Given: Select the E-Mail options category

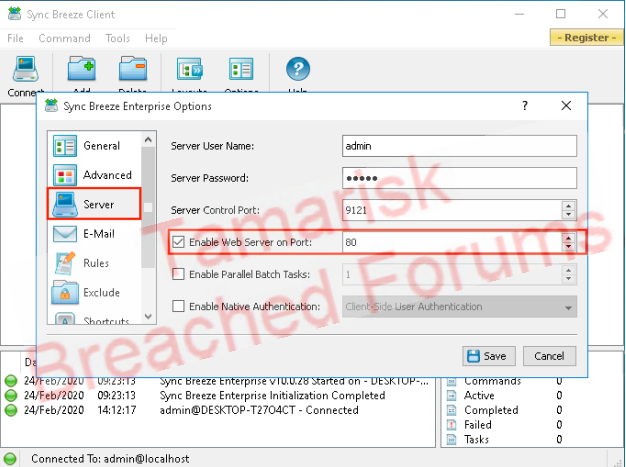Looking at the screenshot, I should click(x=94, y=234).
